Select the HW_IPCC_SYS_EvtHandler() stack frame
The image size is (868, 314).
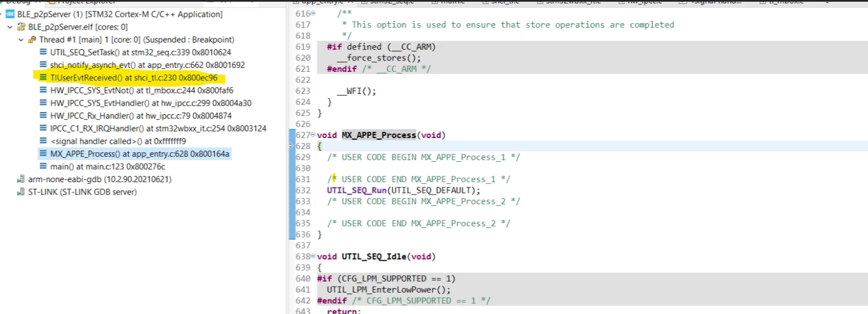click(145, 103)
